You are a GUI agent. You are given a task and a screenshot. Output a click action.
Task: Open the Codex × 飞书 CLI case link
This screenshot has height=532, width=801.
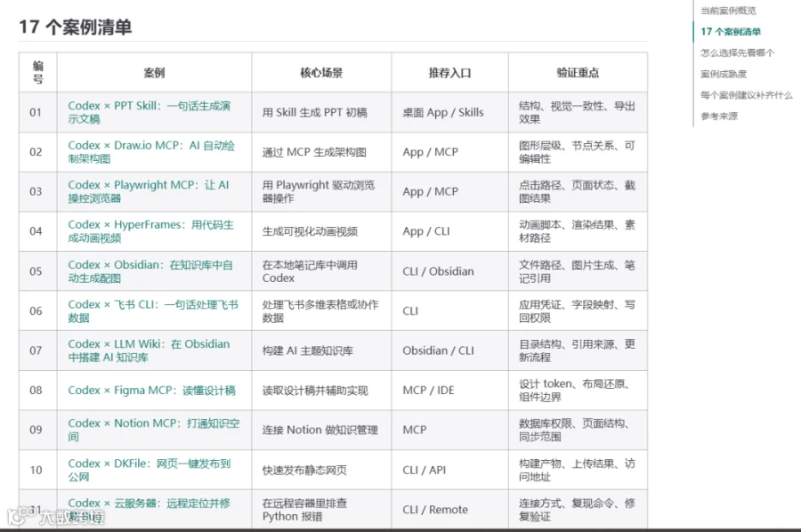pyautogui.click(x=153, y=311)
